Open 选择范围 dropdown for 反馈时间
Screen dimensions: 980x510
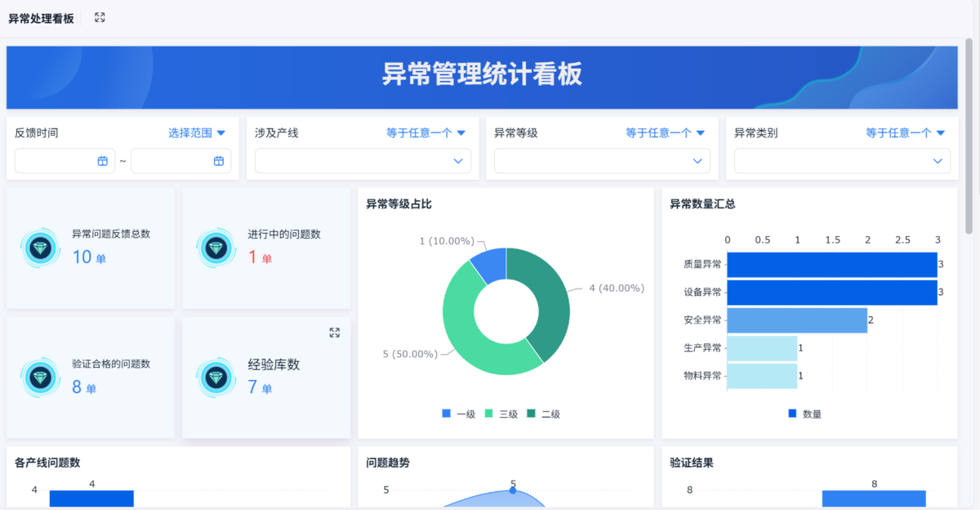pos(197,132)
